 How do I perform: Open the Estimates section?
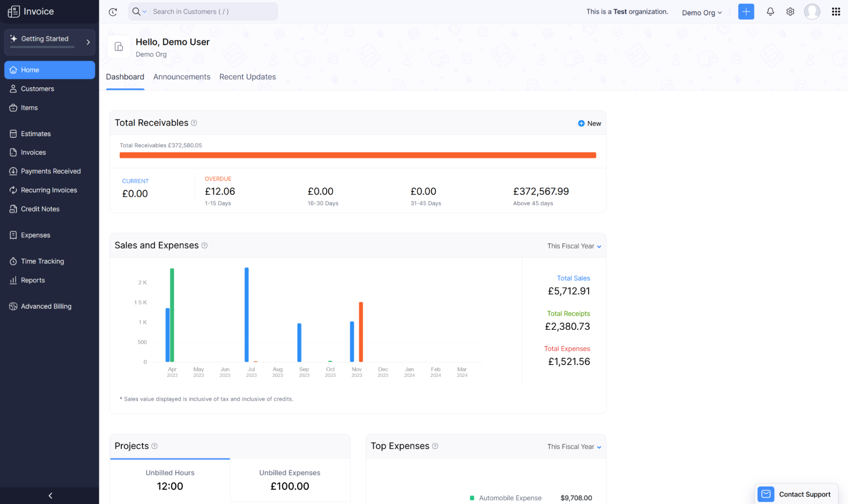tap(35, 134)
